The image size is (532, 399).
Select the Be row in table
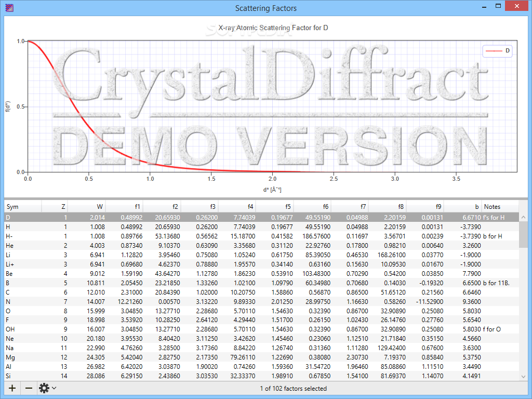(262, 273)
